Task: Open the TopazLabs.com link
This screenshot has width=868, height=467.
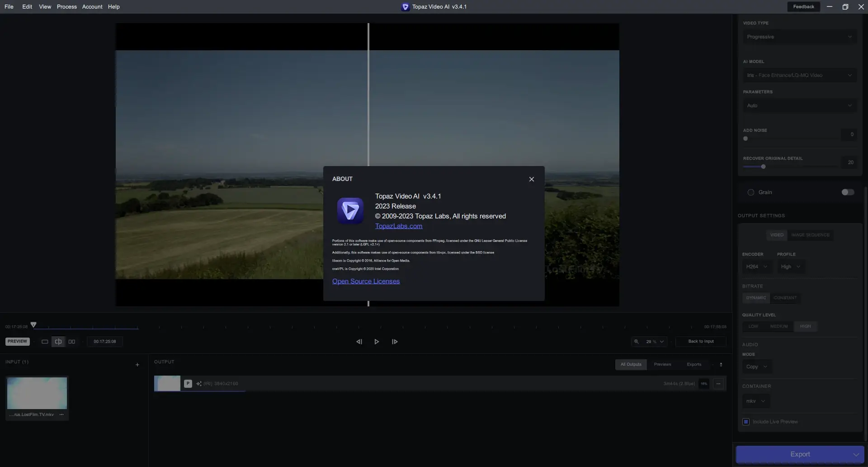Action: tap(399, 226)
